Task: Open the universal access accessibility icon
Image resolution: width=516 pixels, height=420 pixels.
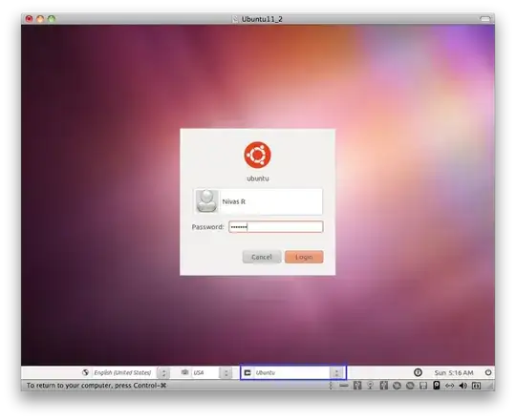Action: (x=418, y=372)
